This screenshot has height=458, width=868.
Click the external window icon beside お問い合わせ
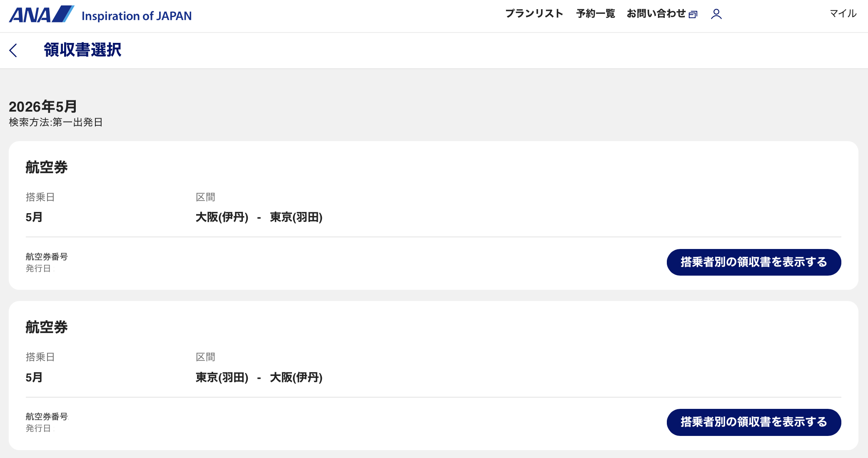(693, 15)
